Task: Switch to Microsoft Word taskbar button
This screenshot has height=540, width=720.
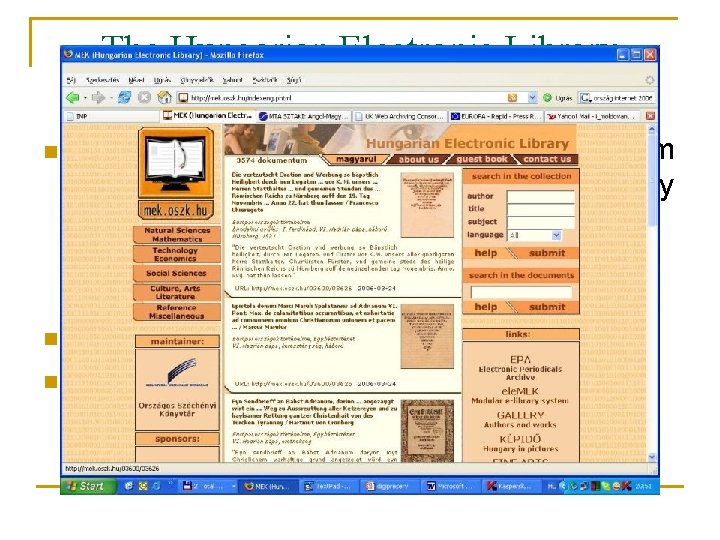Action: (451, 486)
